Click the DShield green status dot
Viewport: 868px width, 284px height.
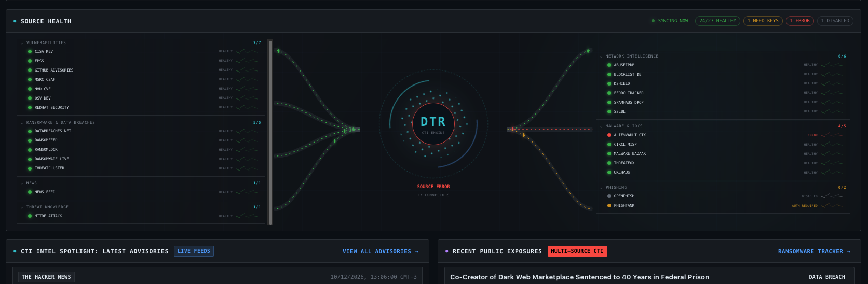click(609, 84)
